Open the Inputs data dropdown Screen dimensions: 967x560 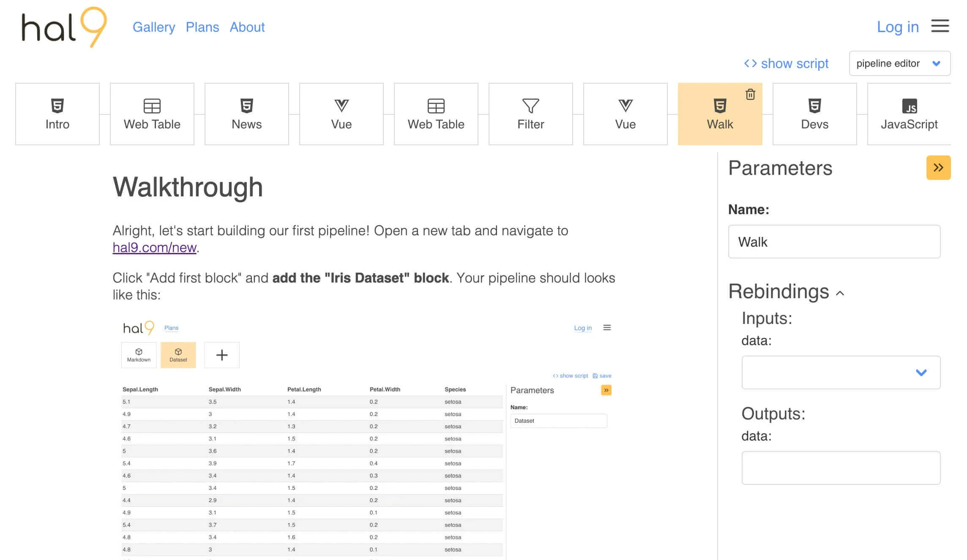pos(841,372)
